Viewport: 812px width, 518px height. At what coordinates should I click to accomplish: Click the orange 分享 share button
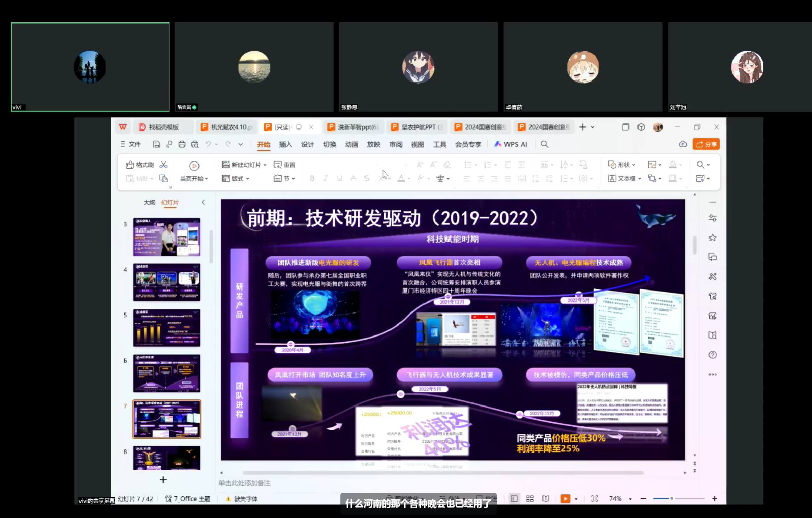[706, 144]
